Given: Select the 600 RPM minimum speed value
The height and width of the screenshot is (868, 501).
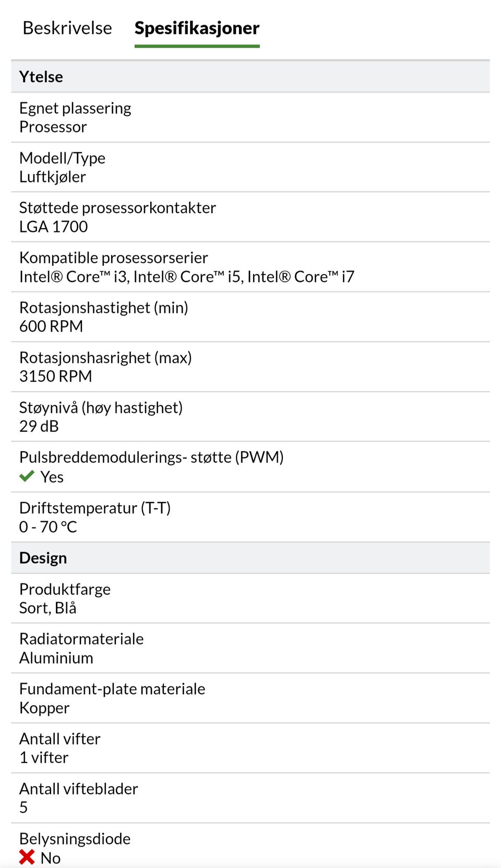Looking at the screenshot, I should [51, 326].
